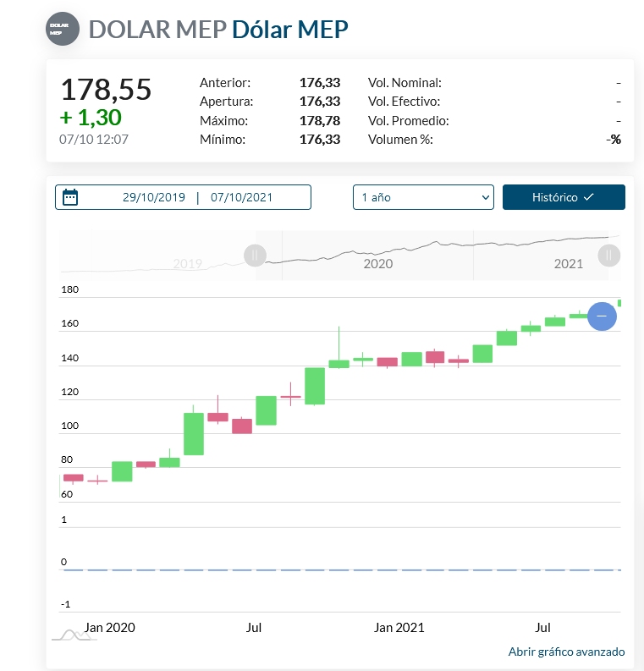Click the end date 07/10/2021 field

point(242,197)
